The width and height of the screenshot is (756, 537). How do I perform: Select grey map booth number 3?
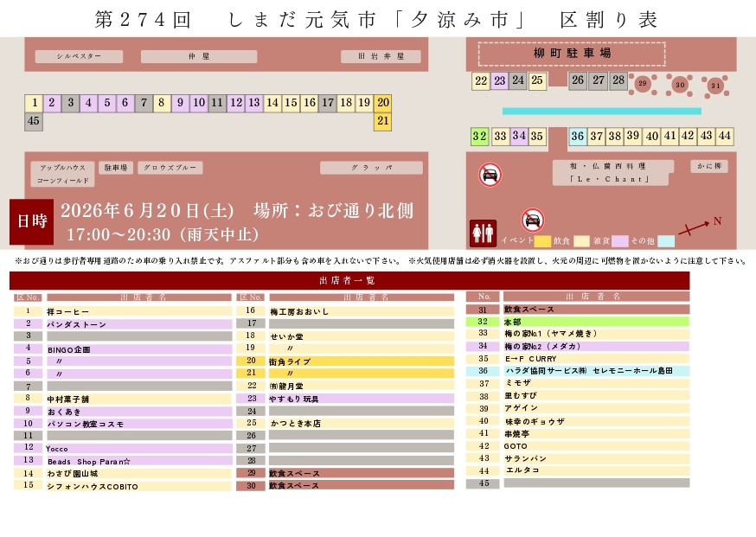70,103
